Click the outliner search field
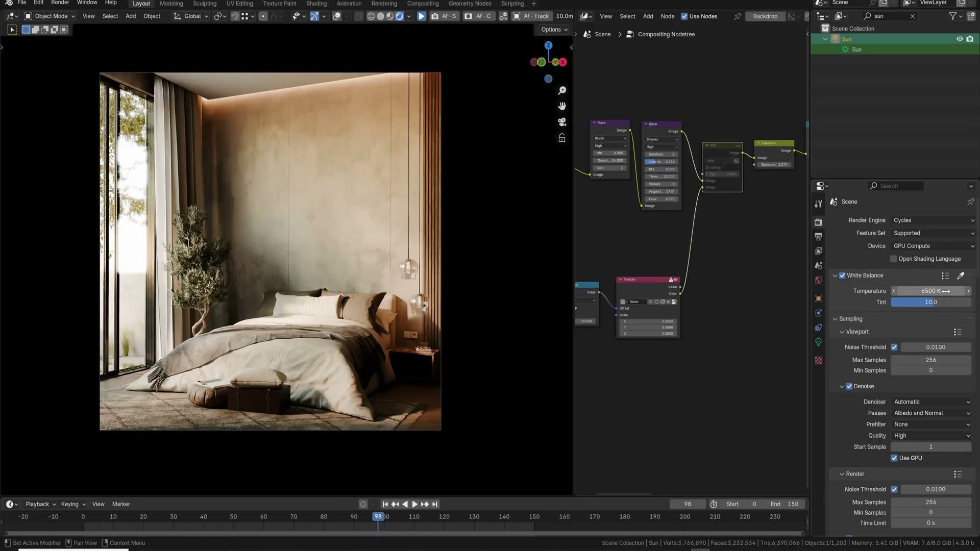This screenshot has height=551, width=980. pyautogui.click(x=889, y=16)
